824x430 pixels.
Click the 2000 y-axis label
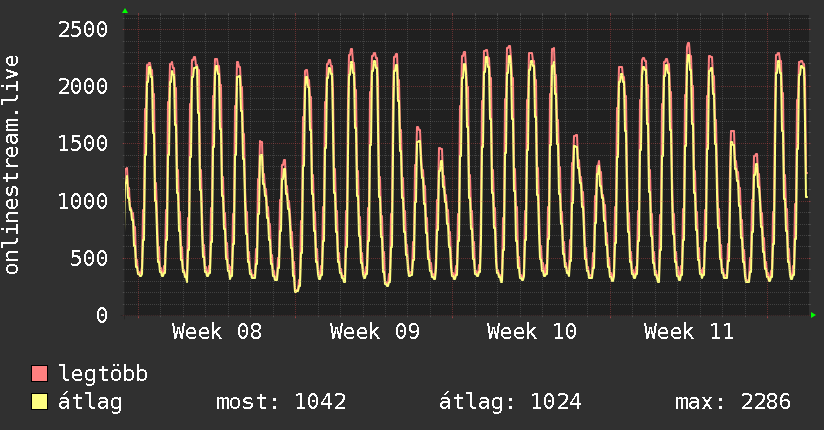(83, 86)
